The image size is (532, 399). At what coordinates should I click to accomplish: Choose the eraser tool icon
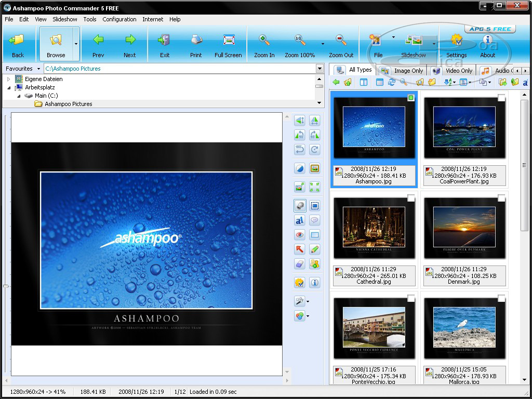(x=299, y=264)
